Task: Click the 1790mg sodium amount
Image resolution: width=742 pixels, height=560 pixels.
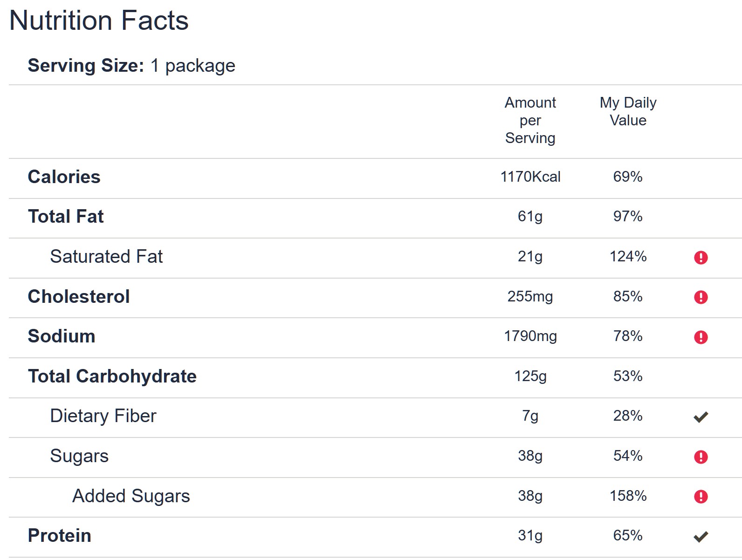Action: (530, 336)
